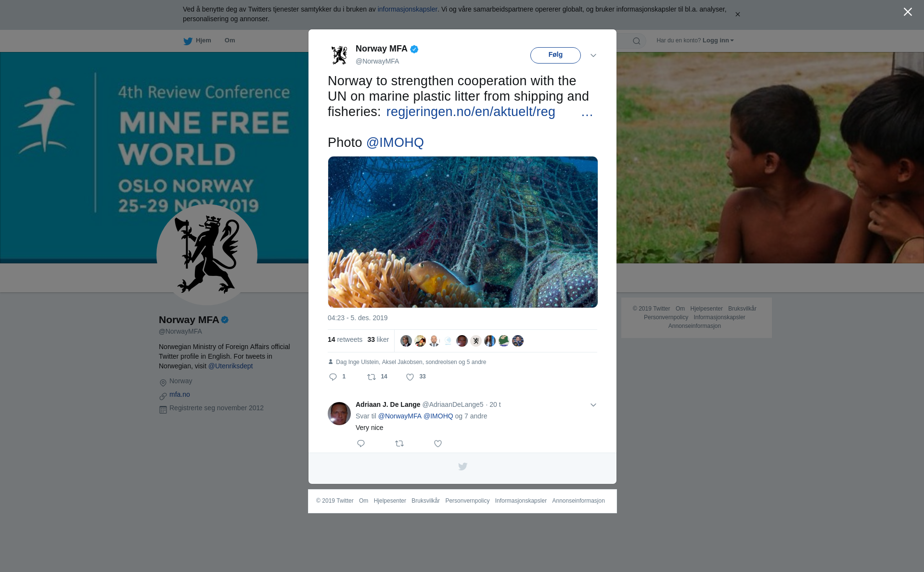Open the @IMOHQ mention link

coord(395,143)
